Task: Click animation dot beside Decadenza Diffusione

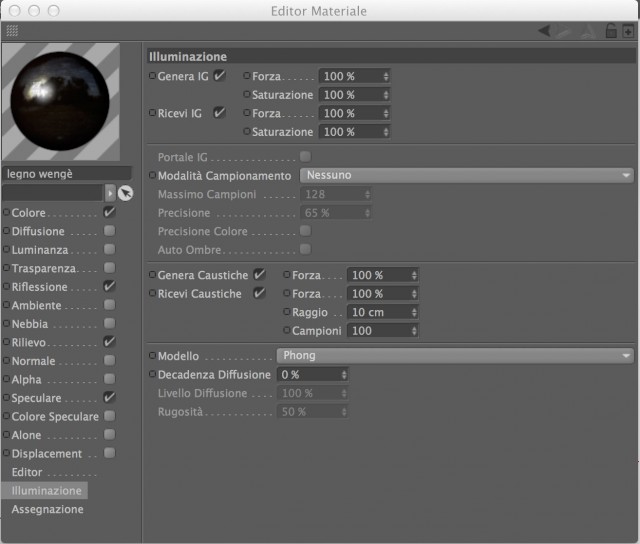Action: tap(152, 374)
